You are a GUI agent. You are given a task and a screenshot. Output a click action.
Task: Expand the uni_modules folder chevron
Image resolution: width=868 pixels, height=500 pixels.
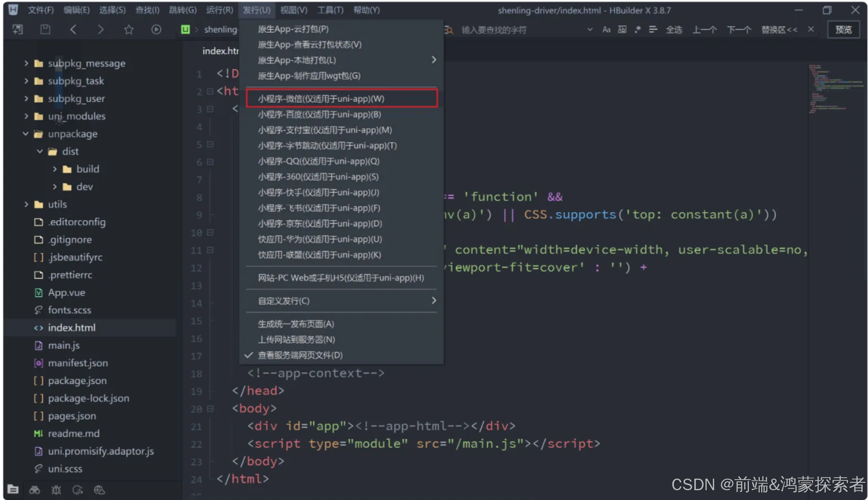tap(26, 116)
